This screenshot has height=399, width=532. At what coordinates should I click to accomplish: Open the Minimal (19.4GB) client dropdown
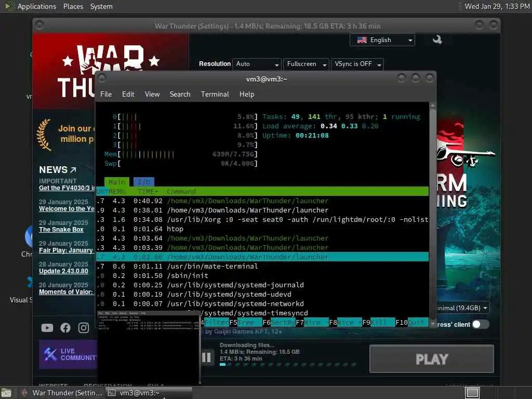pos(462,308)
